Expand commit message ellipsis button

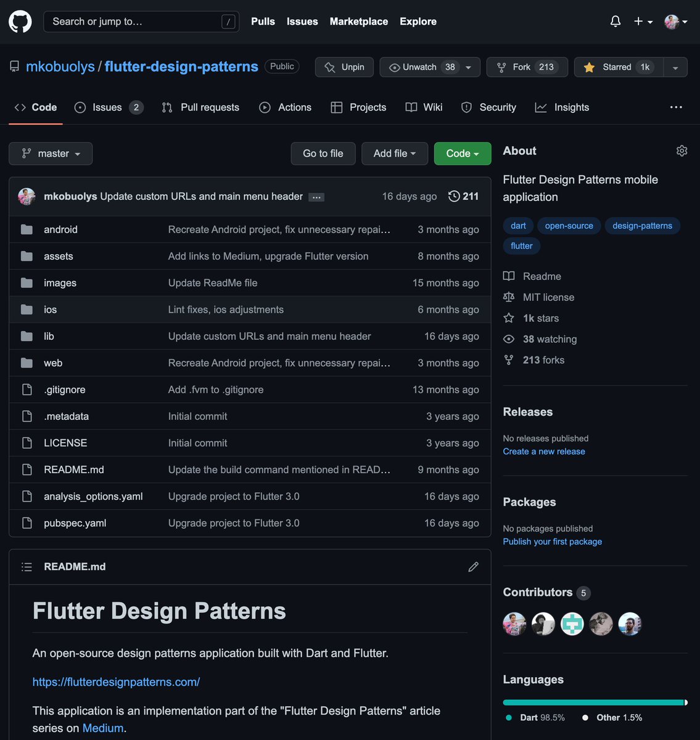[316, 197]
